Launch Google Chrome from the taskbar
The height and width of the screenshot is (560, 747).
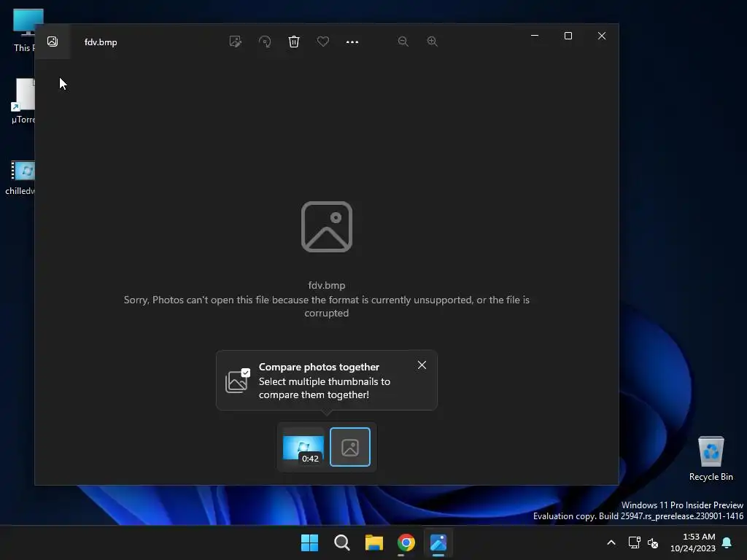[x=406, y=542]
